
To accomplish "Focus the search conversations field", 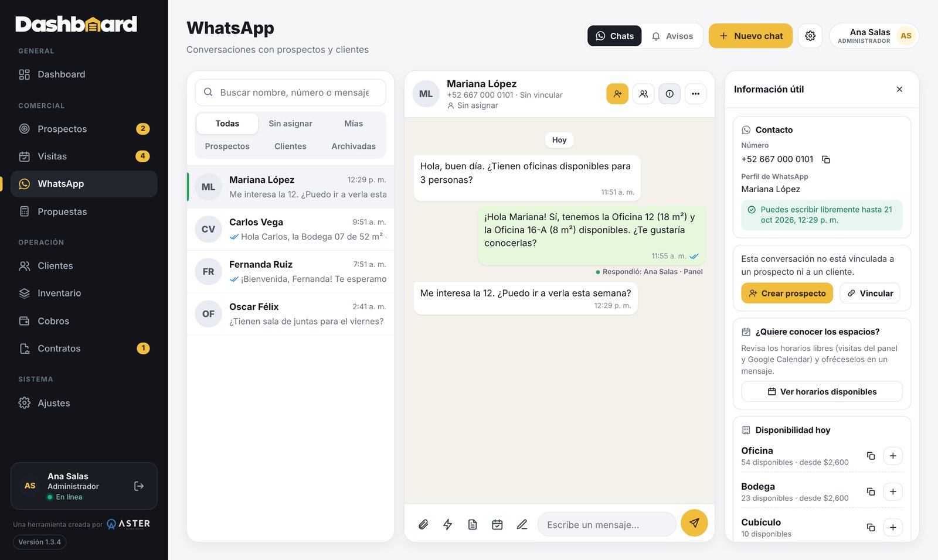I will tap(290, 93).
